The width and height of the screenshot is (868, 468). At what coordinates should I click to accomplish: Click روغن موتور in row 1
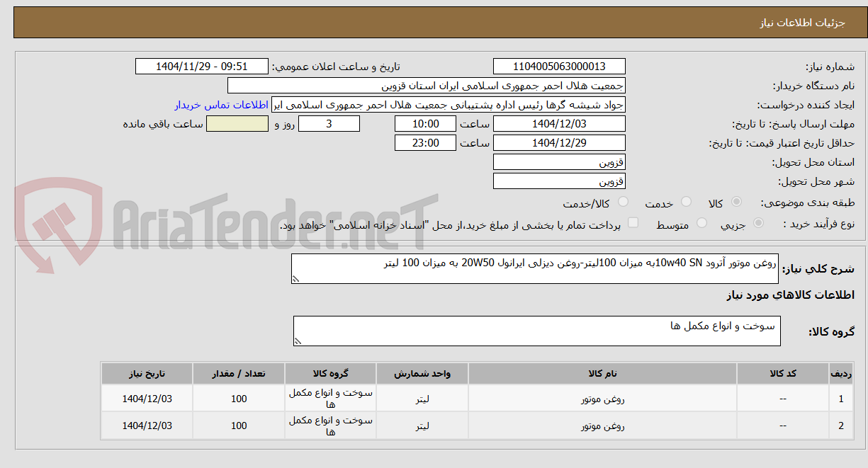click(x=603, y=399)
